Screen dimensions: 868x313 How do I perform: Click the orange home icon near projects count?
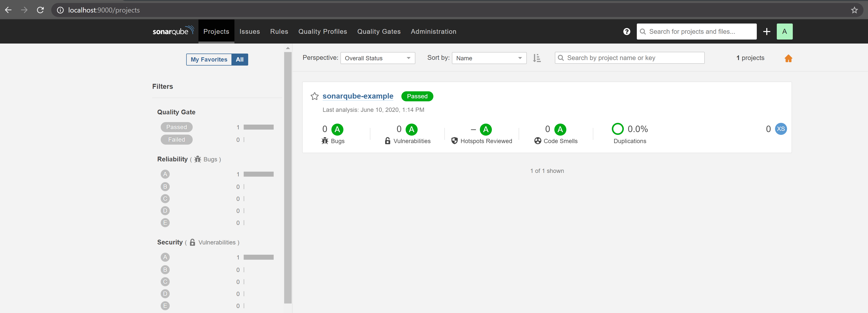coord(788,58)
